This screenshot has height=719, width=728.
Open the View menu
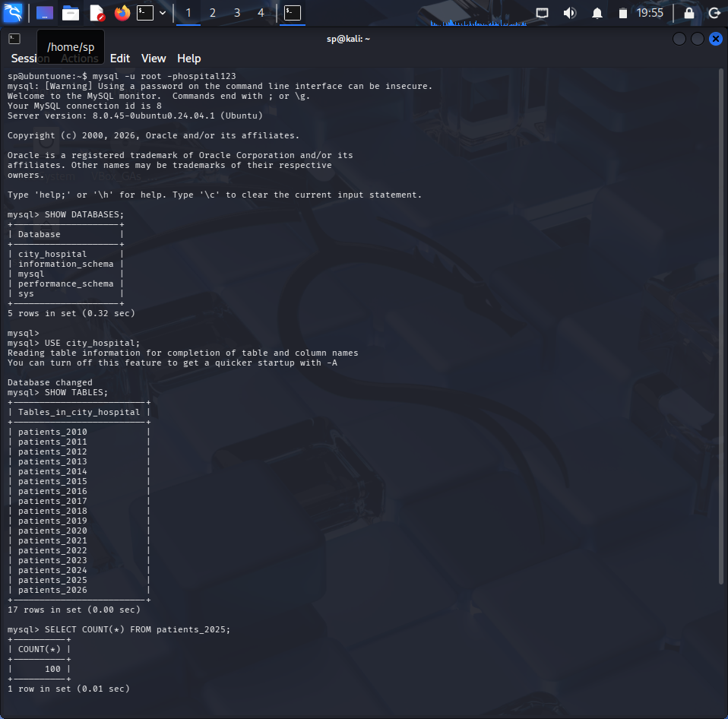point(154,59)
